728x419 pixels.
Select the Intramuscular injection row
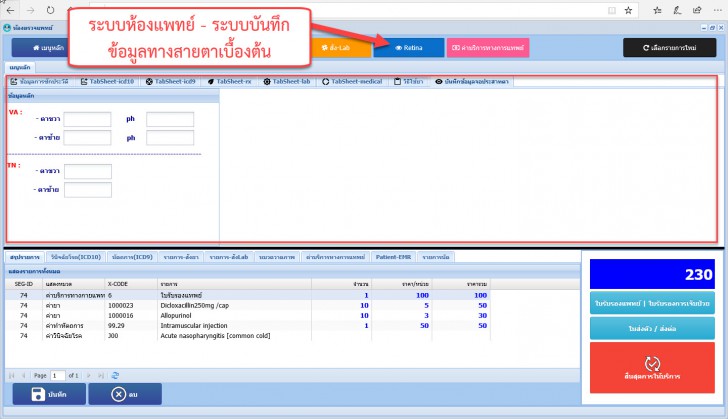[248, 326]
